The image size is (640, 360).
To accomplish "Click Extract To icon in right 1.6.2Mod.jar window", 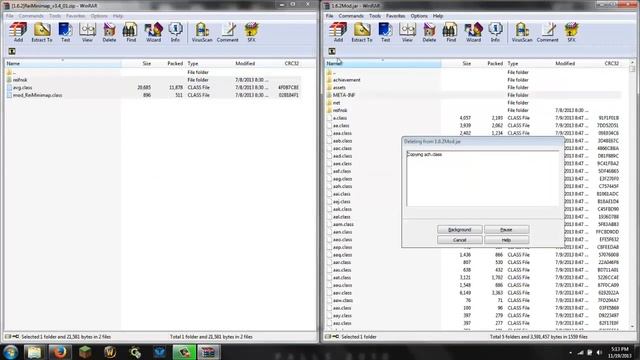I will [362, 32].
